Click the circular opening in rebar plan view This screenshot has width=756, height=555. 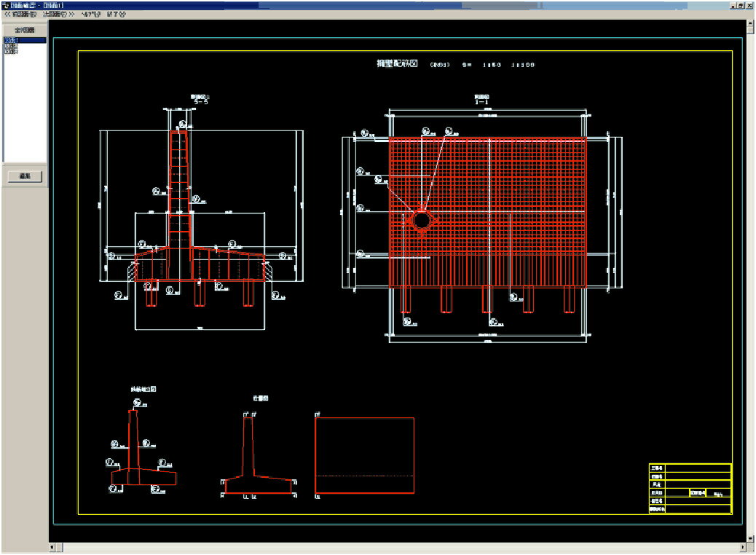[x=422, y=219]
